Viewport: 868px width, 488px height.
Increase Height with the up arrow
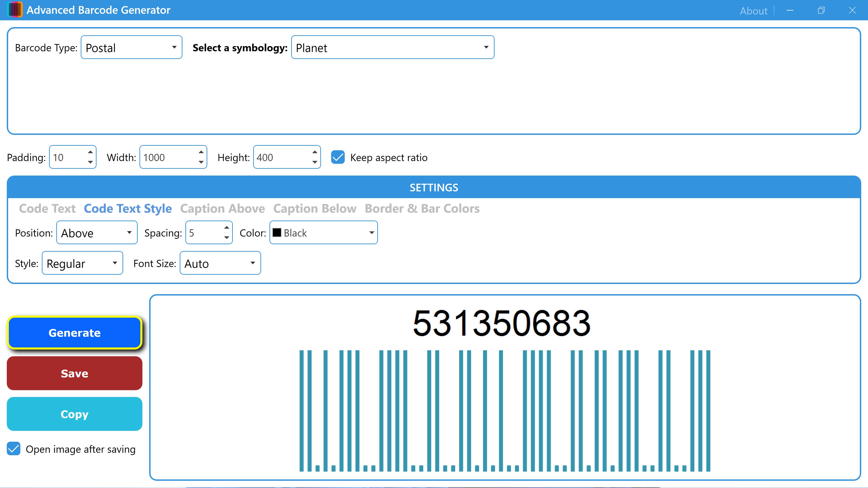pos(315,152)
